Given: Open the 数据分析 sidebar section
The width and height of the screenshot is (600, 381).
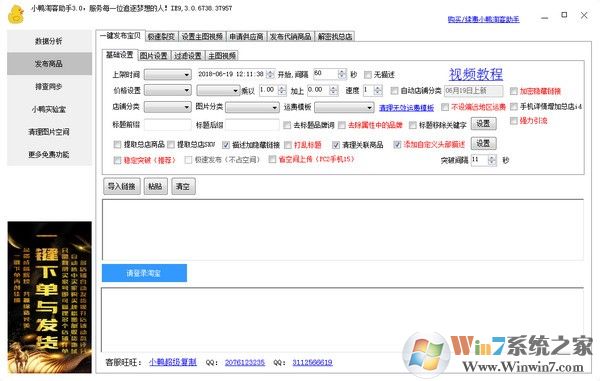Looking at the screenshot, I should point(49,41).
